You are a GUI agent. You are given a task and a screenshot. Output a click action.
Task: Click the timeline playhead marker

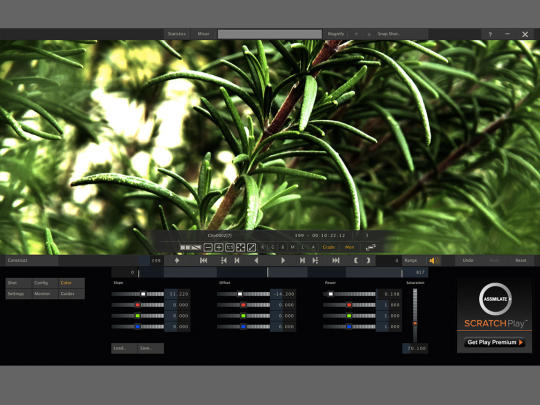[x=267, y=272]
